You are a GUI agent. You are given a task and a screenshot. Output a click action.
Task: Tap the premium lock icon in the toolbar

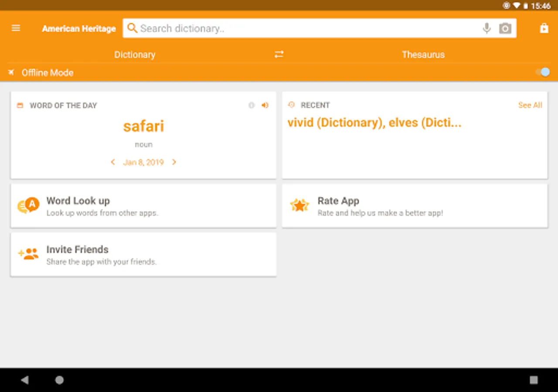point(544,28)
